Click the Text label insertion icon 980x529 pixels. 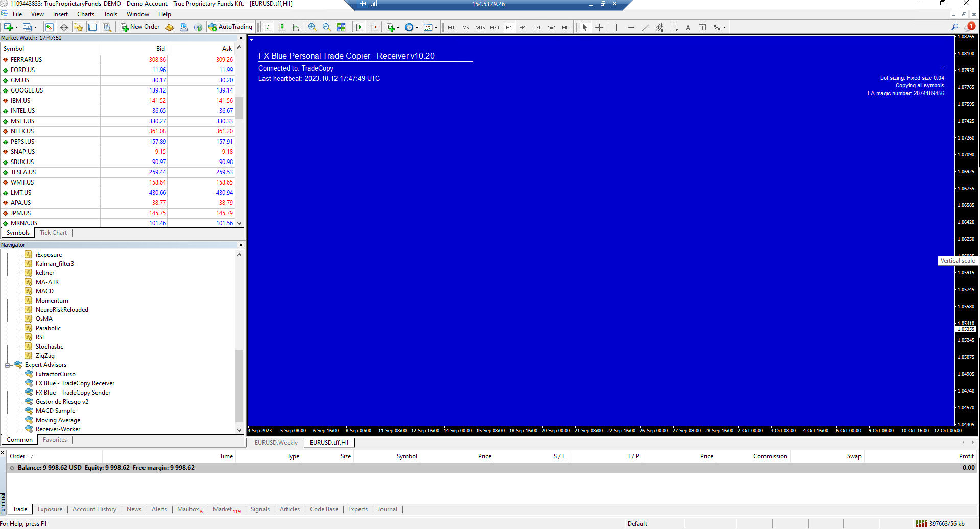[703, 27]
